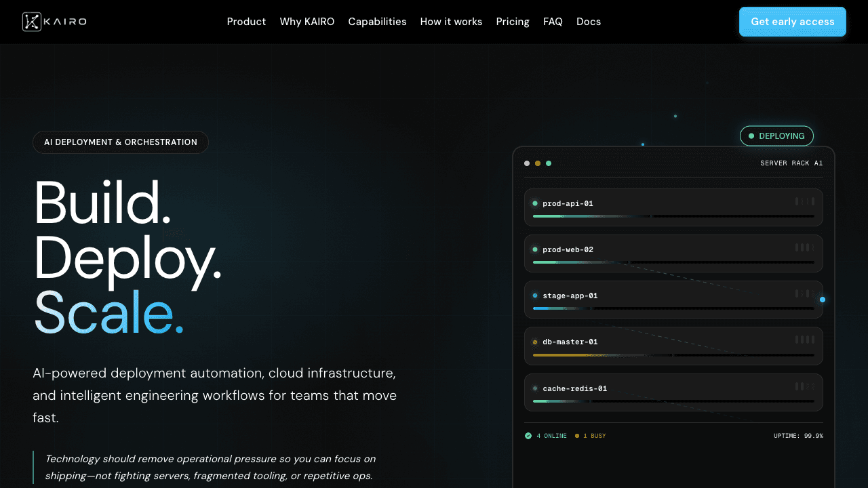868x488 pixels.
Task: Click the prod-web-02 status dot
Action: coord(535,249)
